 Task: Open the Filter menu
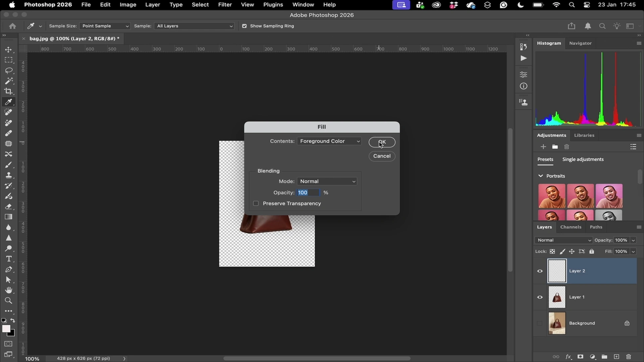225,5
